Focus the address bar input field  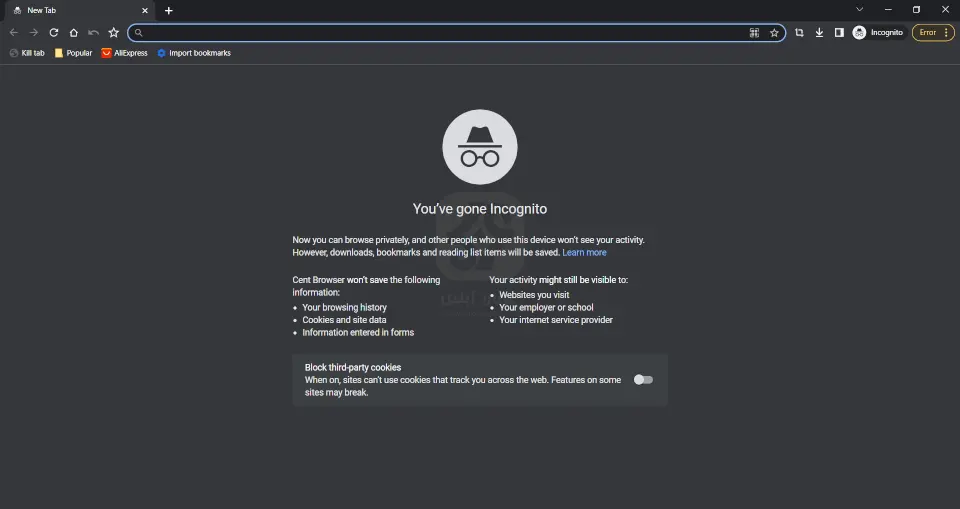pos(440,32)
